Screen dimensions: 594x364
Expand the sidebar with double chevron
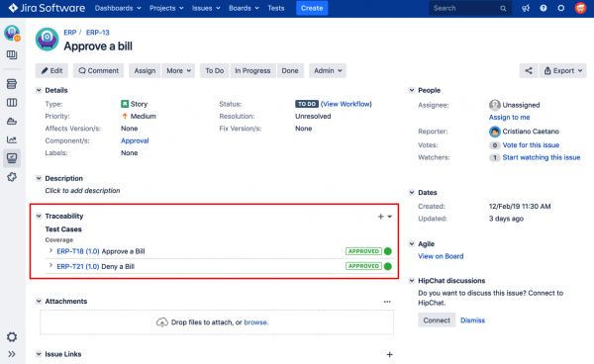coord(12,354)
